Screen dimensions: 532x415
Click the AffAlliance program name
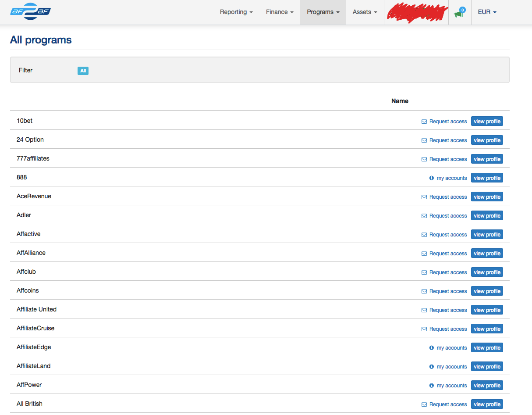pos(31,253)
